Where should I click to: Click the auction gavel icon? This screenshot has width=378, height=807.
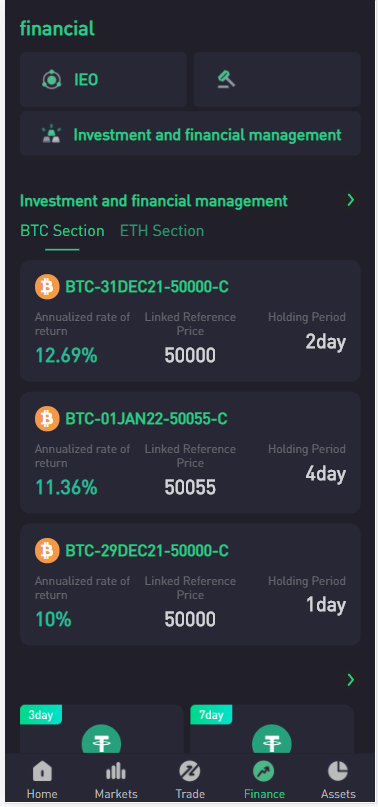coord(226,79)
